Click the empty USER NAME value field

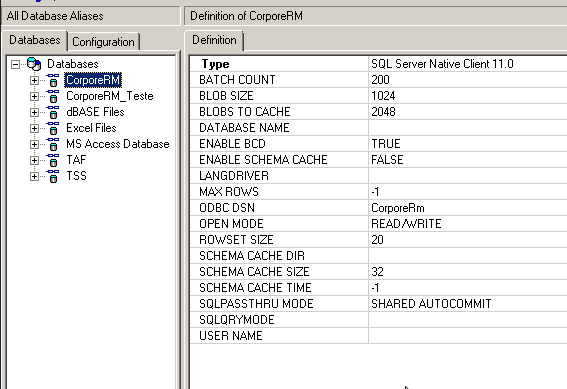point(468,335)
